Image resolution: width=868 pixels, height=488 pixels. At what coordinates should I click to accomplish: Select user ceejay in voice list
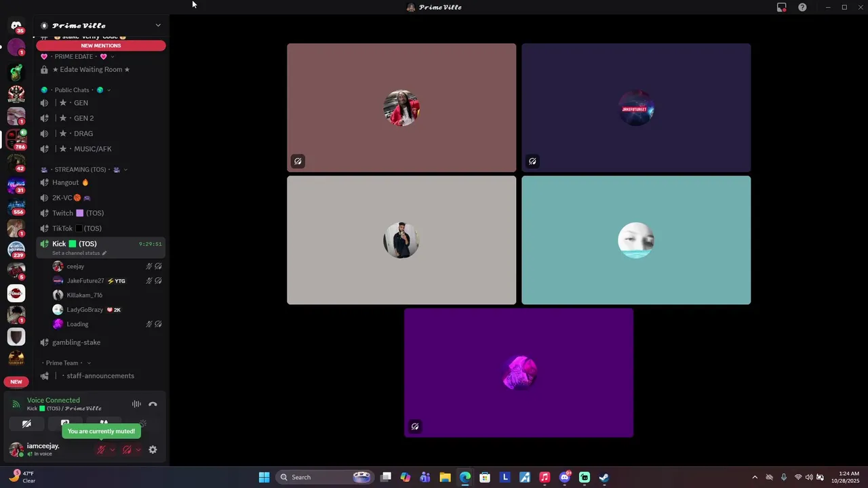[x=107, y=266]
